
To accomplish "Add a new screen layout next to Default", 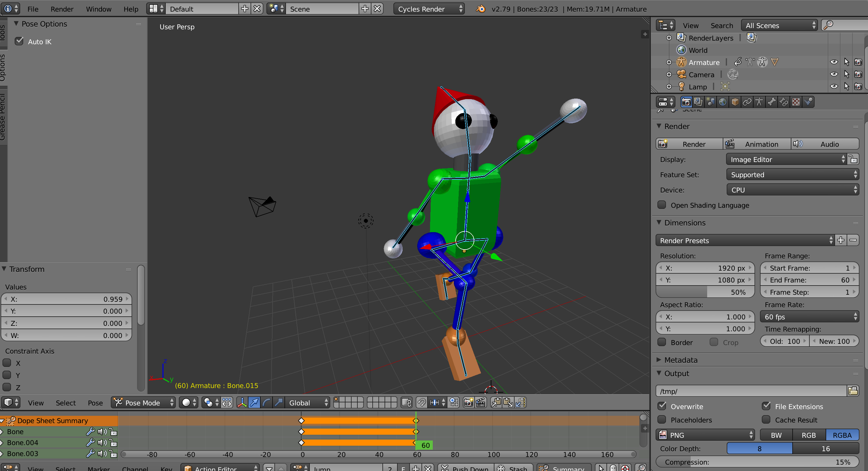I will pos(245,9).
